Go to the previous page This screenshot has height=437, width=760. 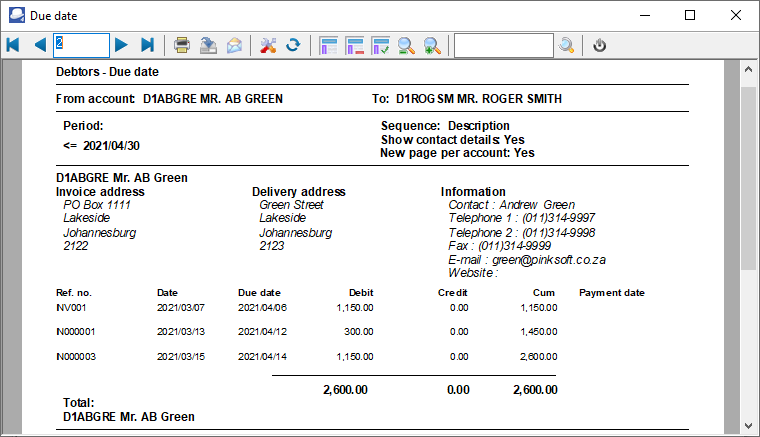[x=40, y=45]
